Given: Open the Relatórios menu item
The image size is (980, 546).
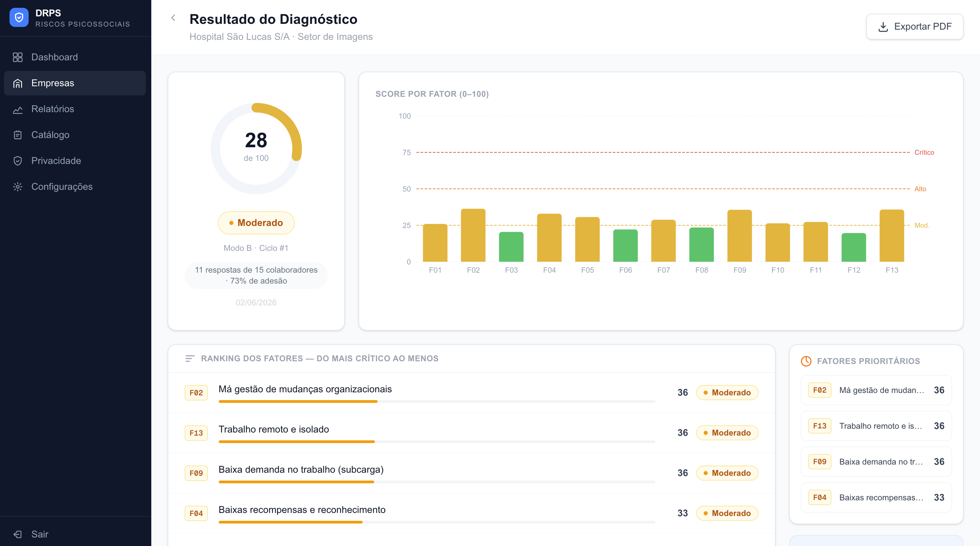Looking at the screenshot, I should point(75,109).
